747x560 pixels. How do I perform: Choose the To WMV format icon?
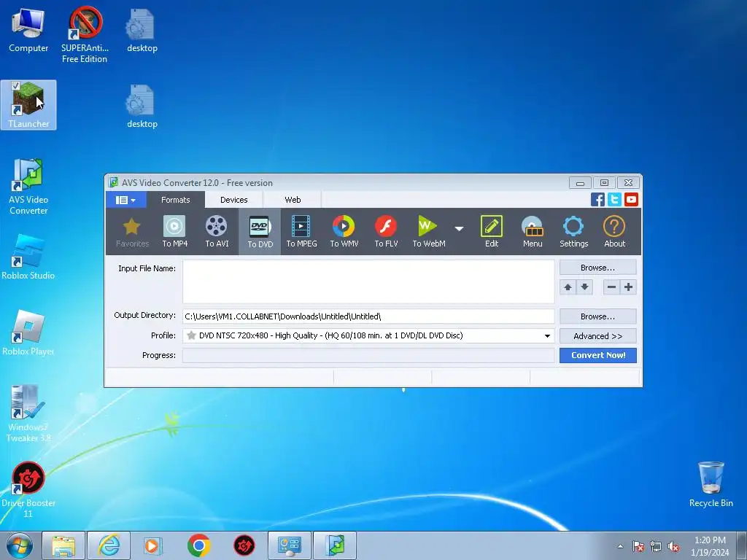(344, 231)
